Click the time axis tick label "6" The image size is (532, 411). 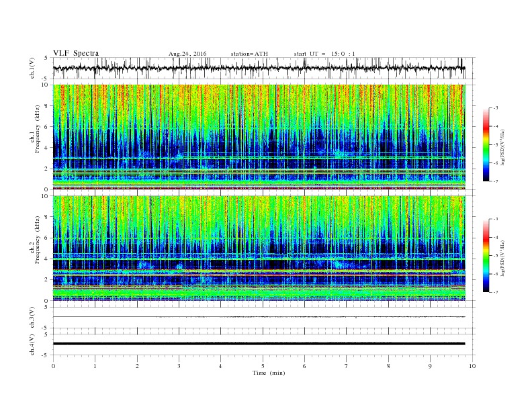pyautogui.click(x=305, y=366)
